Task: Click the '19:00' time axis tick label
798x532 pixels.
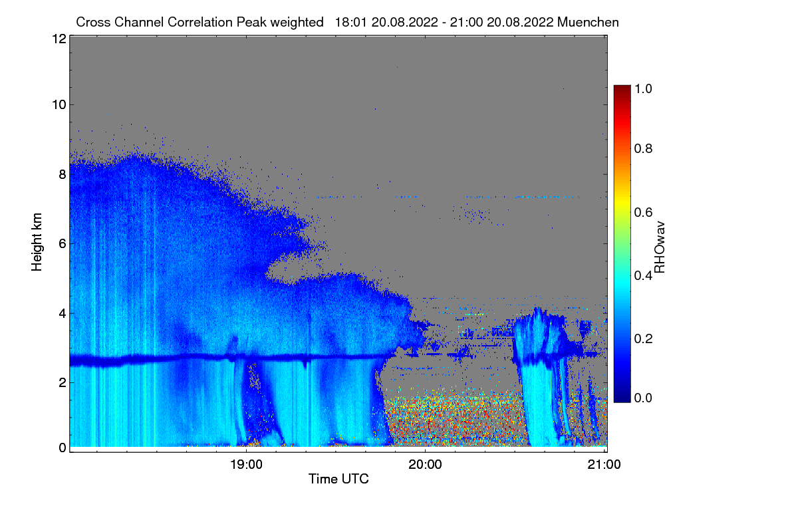Action: tap(246, 465)
